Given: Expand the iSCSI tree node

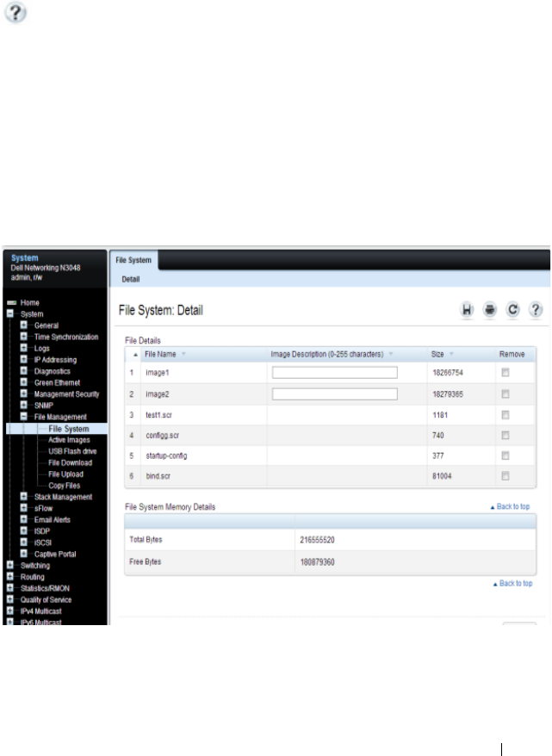Looking at the screenshot, I should coord(23,542).
